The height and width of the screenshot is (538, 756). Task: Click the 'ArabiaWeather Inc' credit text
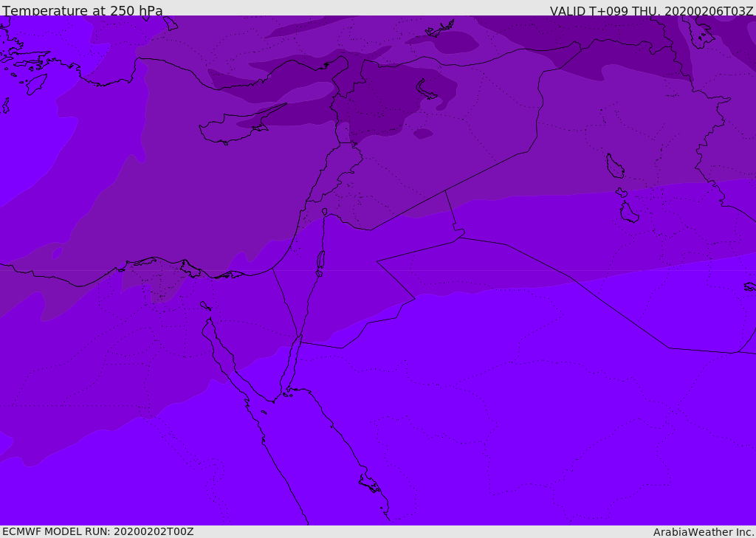pyautogui.click(x=703, y=532)
